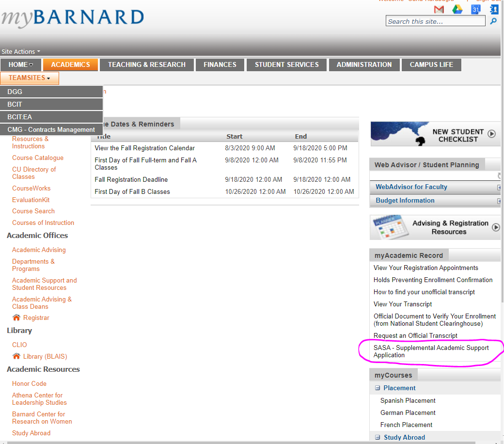Open the Study Abroad sidebar link

pos(31,433)
